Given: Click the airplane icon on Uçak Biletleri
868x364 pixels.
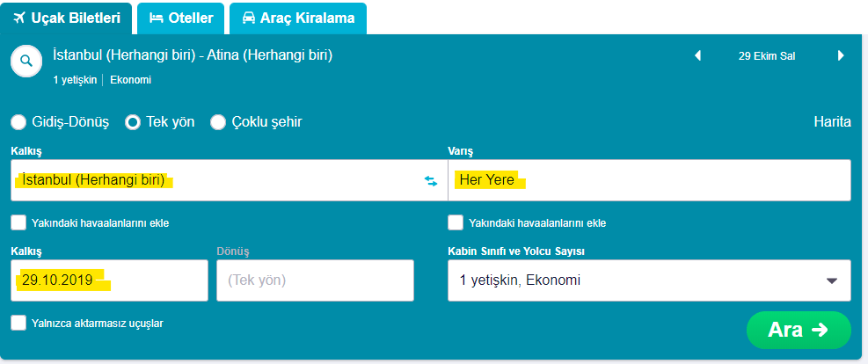Looking at the screenshot, I should [x=19, y=17].
